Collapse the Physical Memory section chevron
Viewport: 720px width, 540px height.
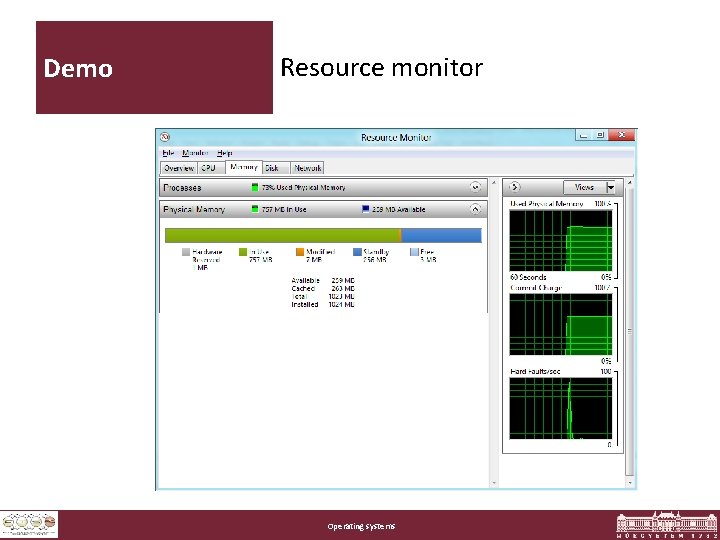[x=475, y=209]
